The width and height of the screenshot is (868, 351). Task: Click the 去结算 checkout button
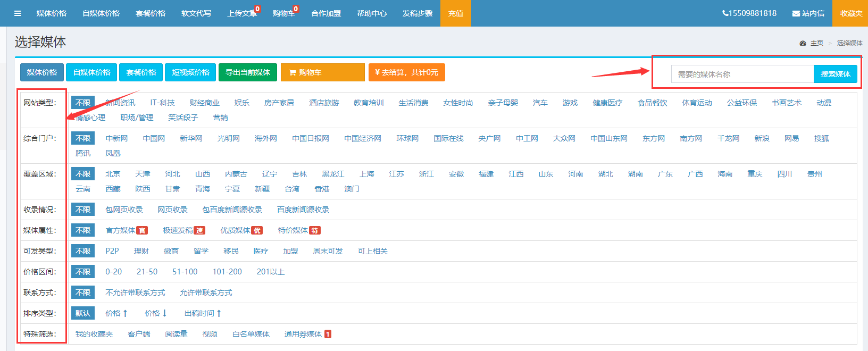click(406, 72)
